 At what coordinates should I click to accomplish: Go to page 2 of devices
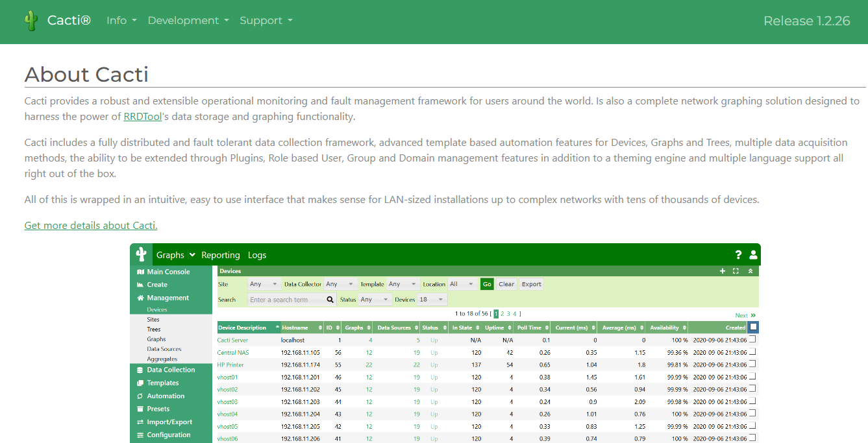click(502, 314)
